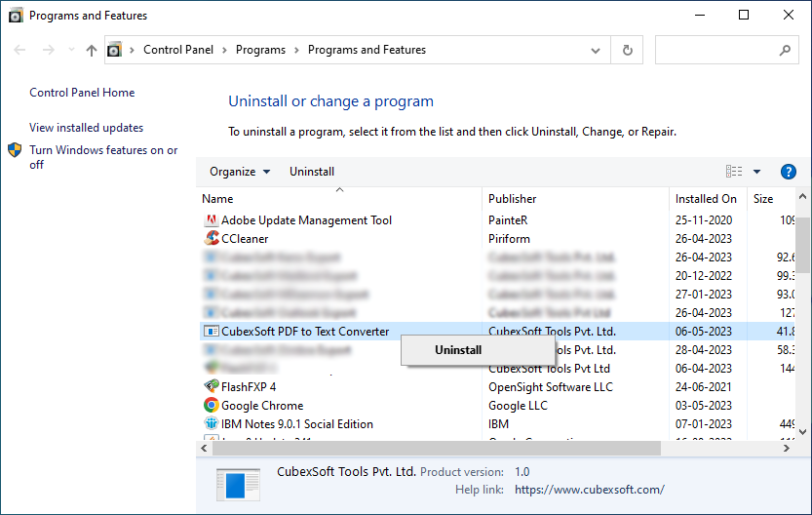Click the Uninstall toolbar button
Image resolution: width=812 pixels, height=515 pixels.
(x=312, y=172)
